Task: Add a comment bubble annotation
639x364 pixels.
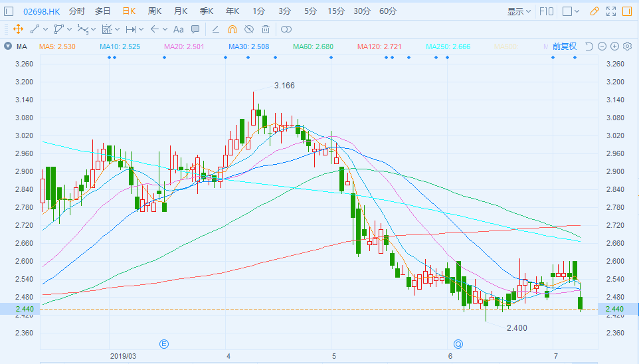Action: tap(195, 29)
